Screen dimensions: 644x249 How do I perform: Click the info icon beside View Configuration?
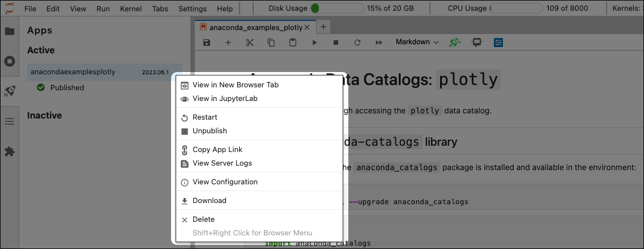(185, 182)
